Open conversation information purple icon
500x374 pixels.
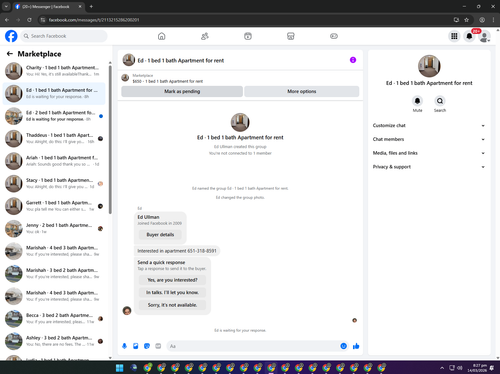coord(353,60)
